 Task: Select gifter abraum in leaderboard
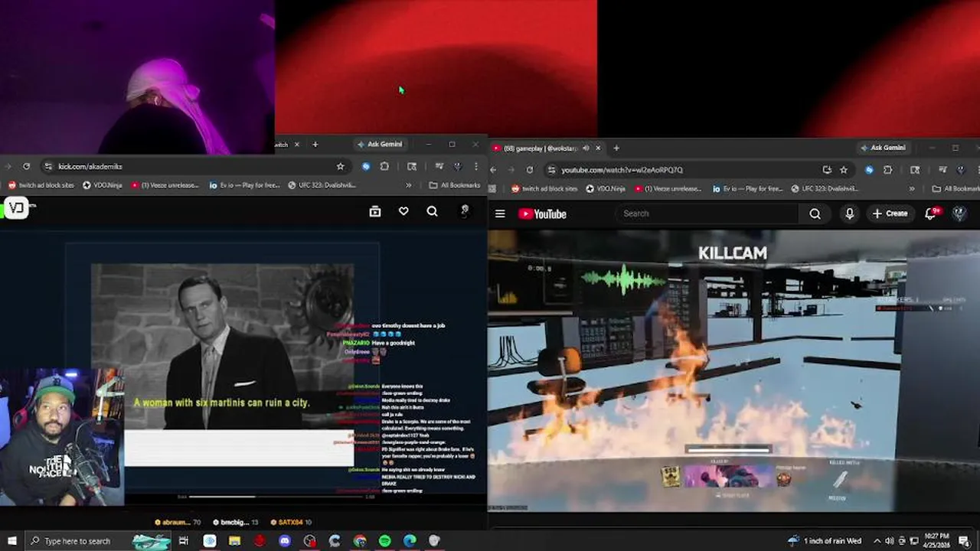[x=178, y=522]
